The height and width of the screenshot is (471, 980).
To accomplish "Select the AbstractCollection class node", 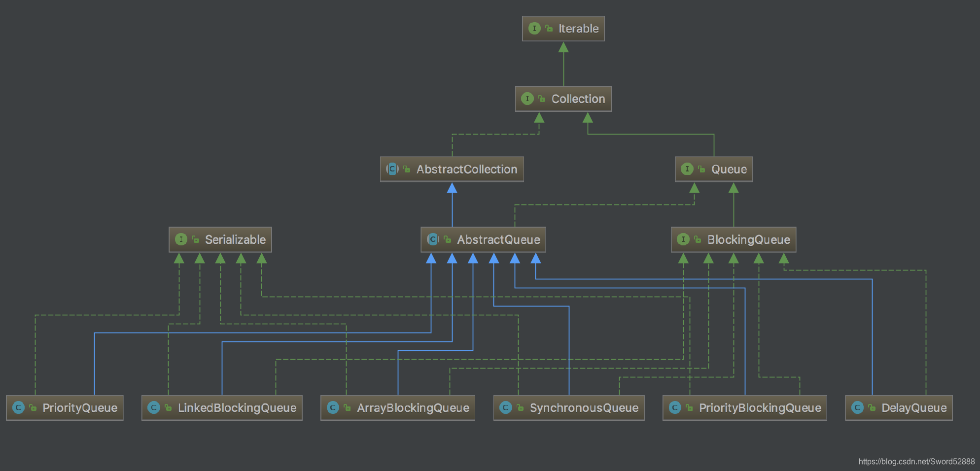I will tap(452, 169).
